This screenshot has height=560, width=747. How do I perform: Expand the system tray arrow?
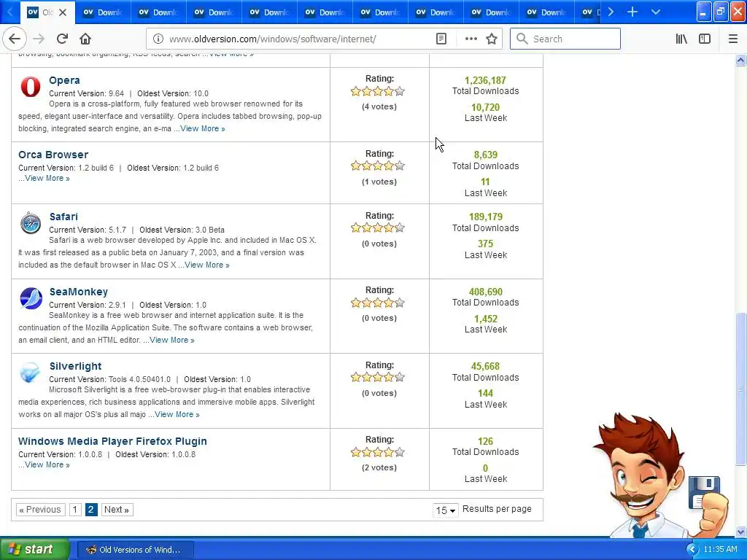pyautogui.click(x=692, y=550)
